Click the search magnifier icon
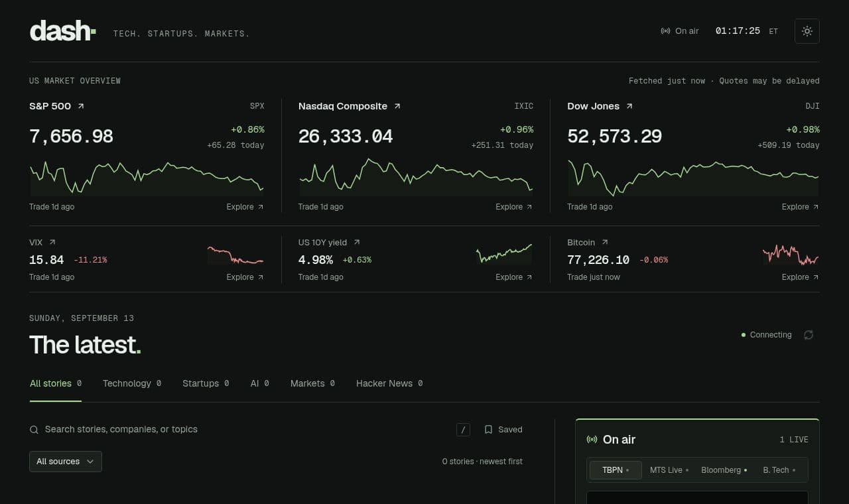This screenshot has height=504, width=849. tap(34, 430)
